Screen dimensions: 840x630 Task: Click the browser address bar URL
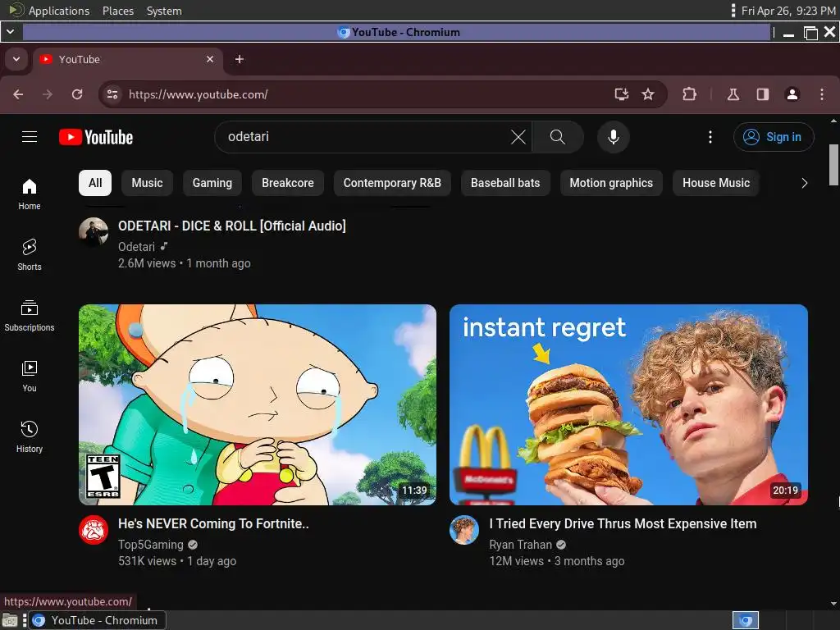[x=198, y=95]
